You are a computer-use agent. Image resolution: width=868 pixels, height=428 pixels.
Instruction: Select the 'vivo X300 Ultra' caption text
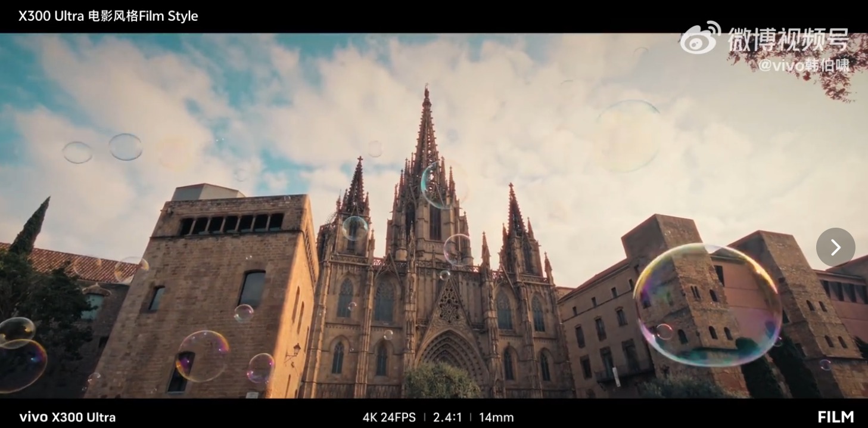click(x=67, y=417)
